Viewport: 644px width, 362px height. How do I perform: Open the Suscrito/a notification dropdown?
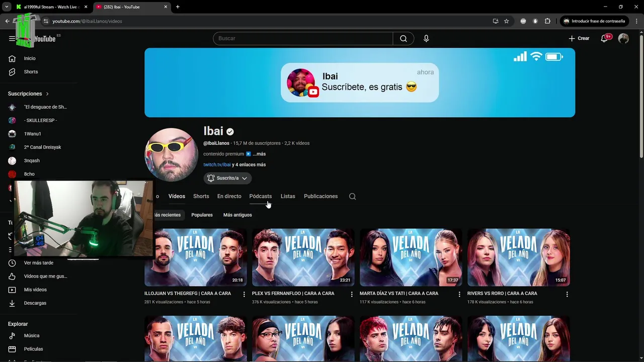click(227, 178)
